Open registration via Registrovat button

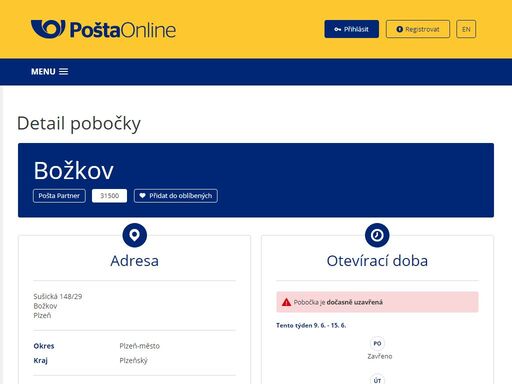418,29
